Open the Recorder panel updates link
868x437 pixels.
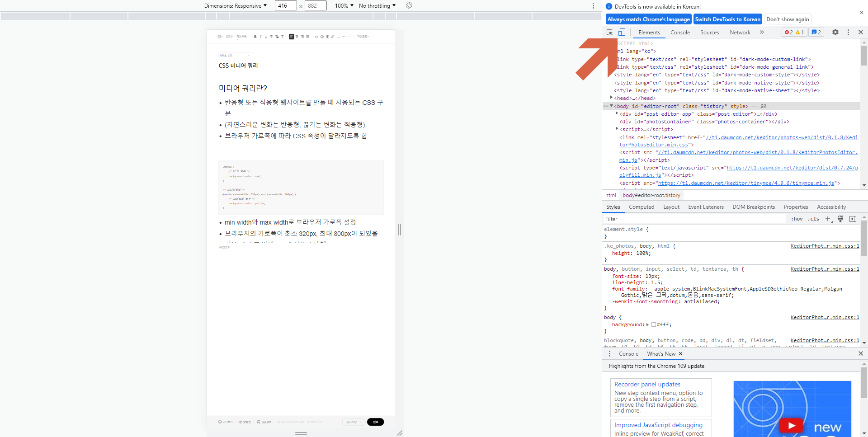pyautogui.click(x=647, y=384)
